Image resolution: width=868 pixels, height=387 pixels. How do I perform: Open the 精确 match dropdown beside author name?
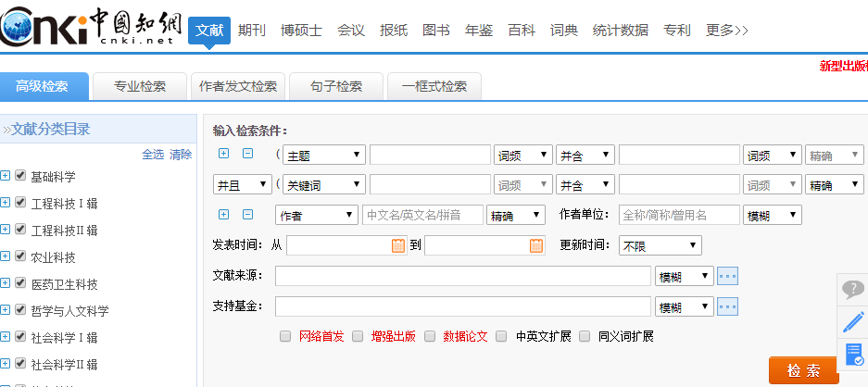[516, 215]
